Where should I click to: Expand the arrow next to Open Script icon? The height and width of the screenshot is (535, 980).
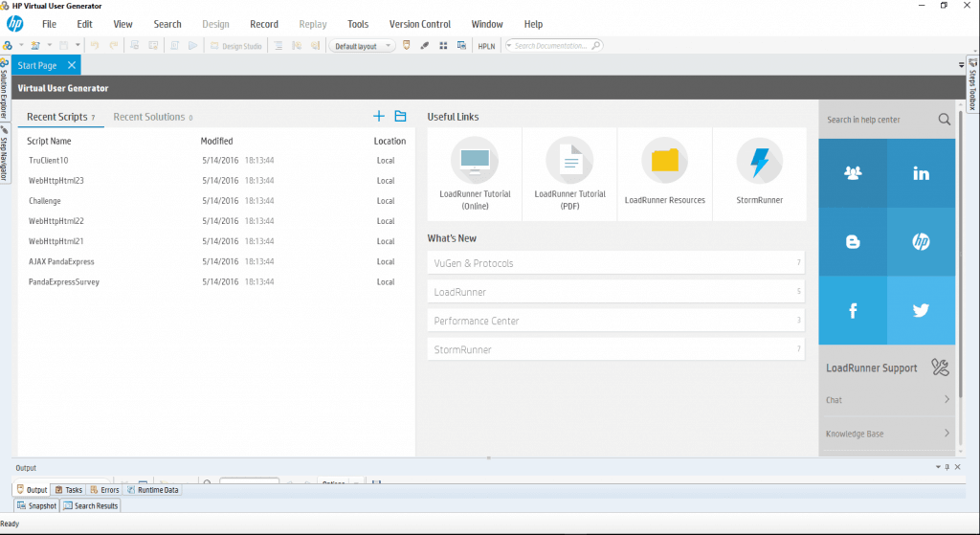pos(50,45)
